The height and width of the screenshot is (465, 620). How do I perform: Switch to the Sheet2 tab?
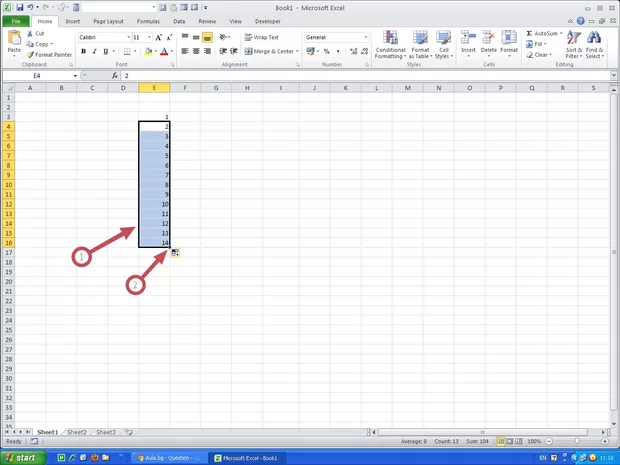[x=77, y=432]
